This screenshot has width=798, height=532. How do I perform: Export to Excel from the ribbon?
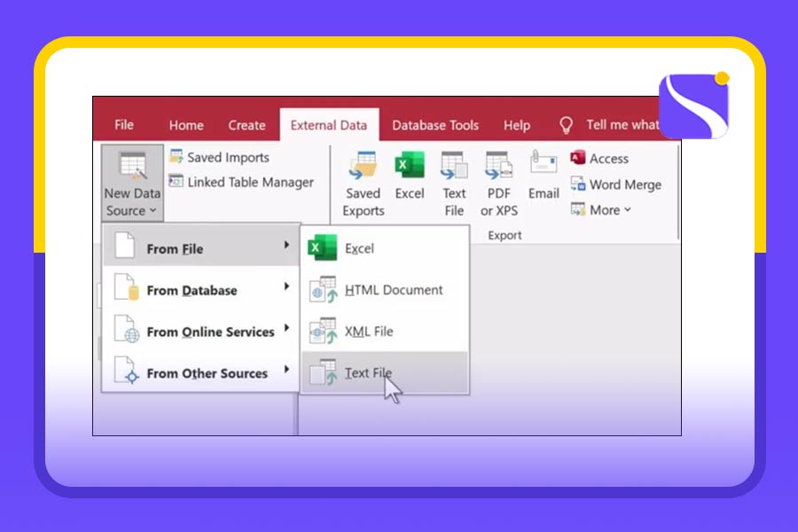click(410, 176)
